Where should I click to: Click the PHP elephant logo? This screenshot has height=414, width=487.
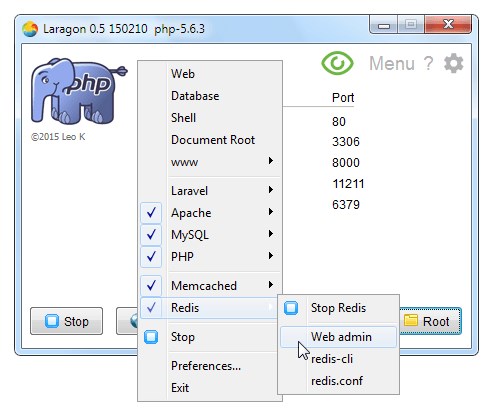point(79,91)
